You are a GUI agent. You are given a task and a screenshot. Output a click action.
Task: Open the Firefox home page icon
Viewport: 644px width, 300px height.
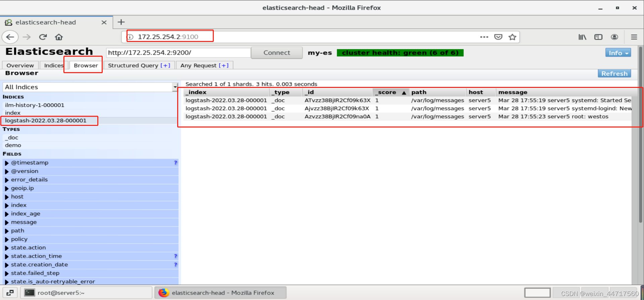59,37
